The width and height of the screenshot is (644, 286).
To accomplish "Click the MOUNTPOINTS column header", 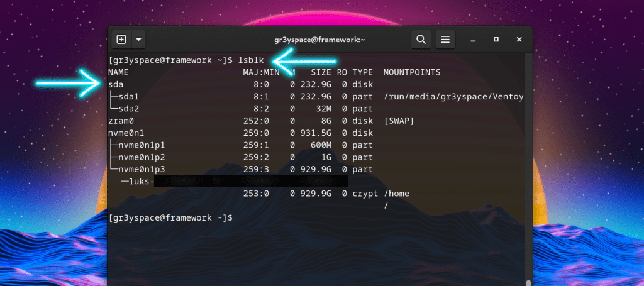I will coord(411,72).
